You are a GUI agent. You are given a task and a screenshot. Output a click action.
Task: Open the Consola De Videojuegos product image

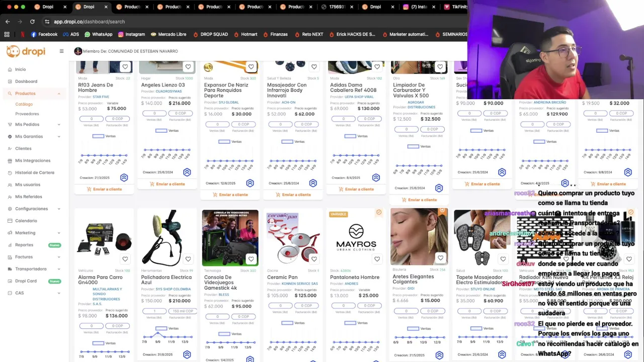click(230, 238)
